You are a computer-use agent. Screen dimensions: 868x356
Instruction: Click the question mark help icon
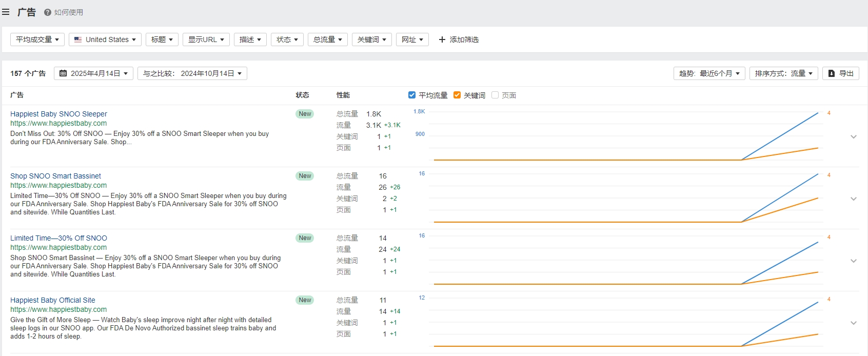click(x=47, y=12)
